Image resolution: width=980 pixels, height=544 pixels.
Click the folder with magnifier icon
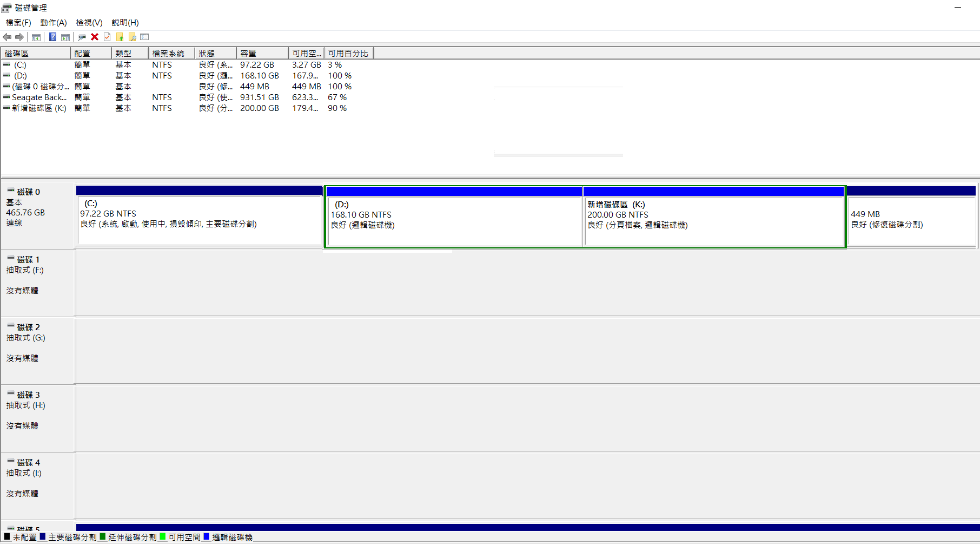[132, 37]
